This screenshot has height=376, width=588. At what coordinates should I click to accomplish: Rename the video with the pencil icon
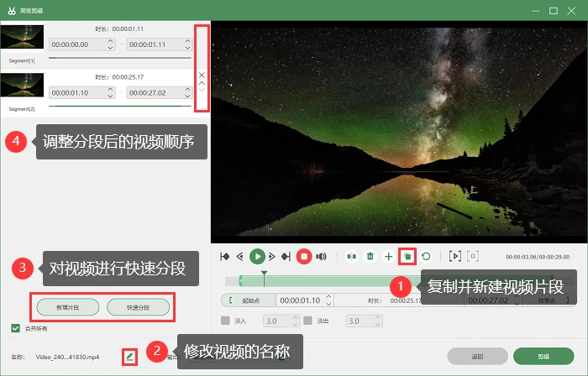[x=129, y=357]
